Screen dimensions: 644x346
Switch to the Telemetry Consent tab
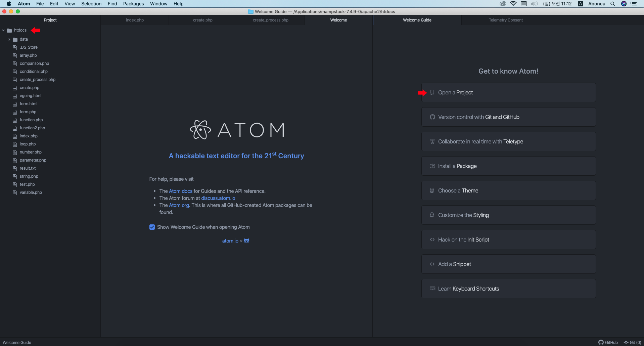coord(506,20)
